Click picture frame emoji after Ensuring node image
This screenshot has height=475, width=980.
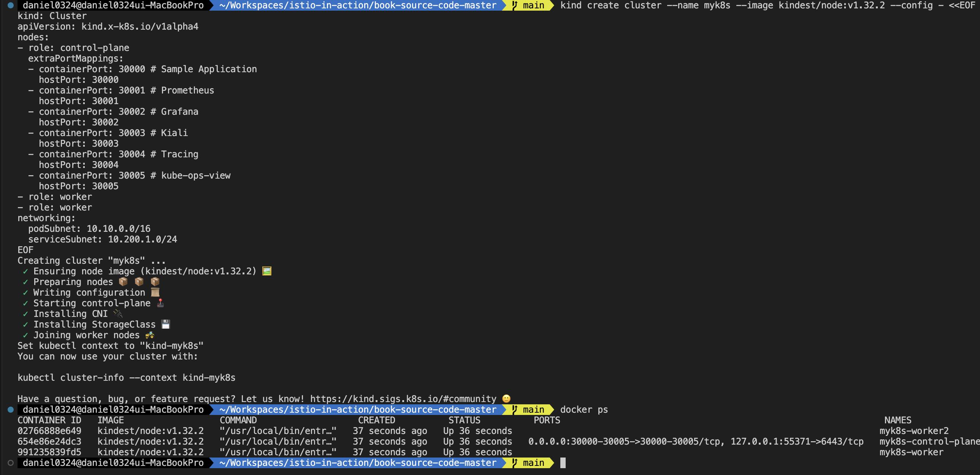coord(267,271)
